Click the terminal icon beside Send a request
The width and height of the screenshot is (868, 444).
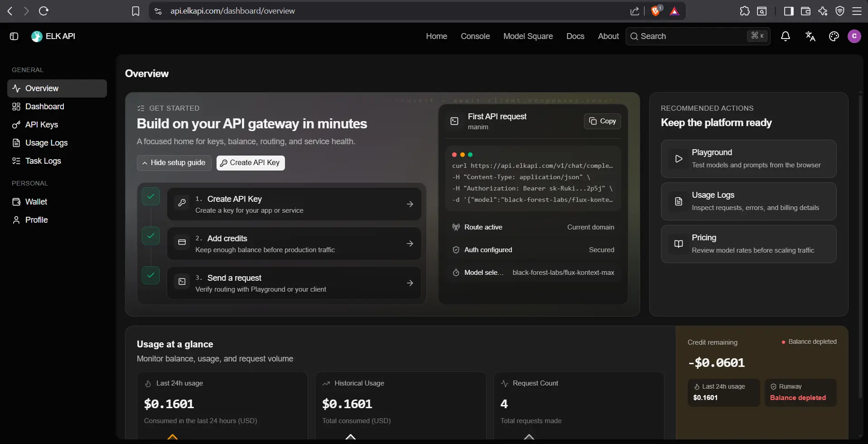(182, 282)
